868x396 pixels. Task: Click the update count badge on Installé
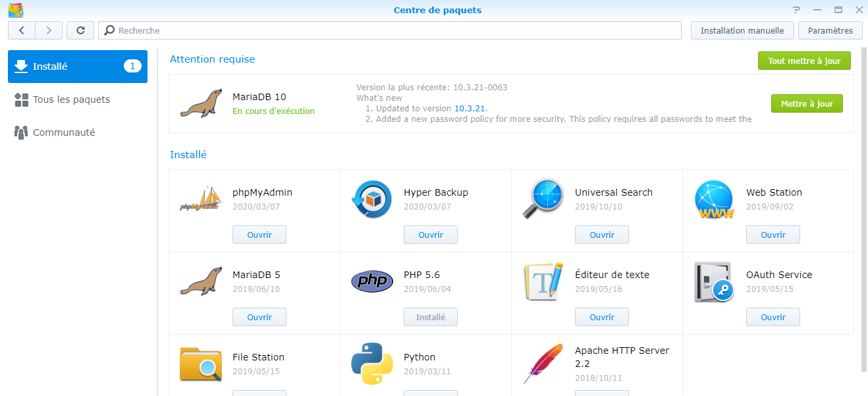(132, 66)
